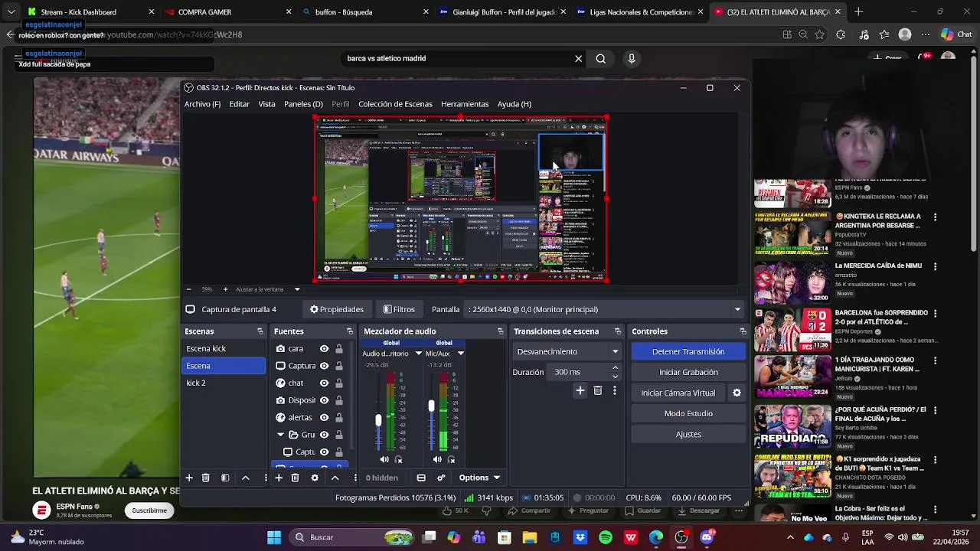
Task: Open Colección de Escenas menu
Action: point(395,104)
